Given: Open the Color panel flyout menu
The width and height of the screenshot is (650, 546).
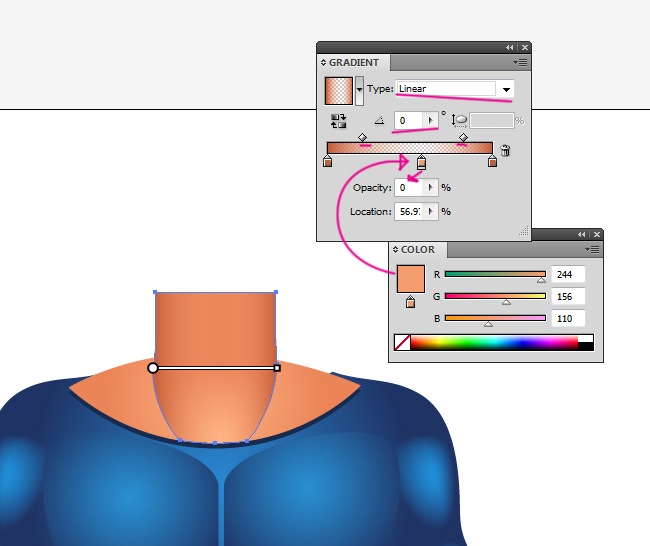Looking at the screenshot, I should click(592, 249).
